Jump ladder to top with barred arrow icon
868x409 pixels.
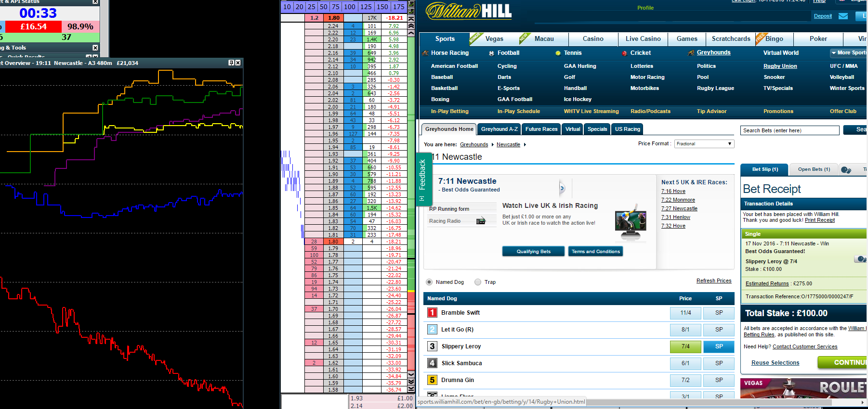(x=411, y=18)
